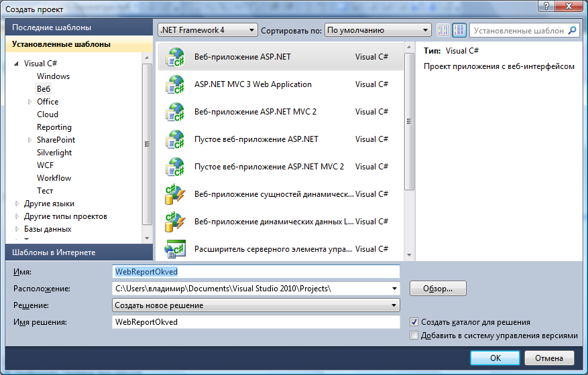Image resolution: width=588 pixels, height=375 pixels.
Task: Click the Пустое веб-приложение ASP.NET MVC 2 icon
Action: pyautogui.click(x=175, y=167)
